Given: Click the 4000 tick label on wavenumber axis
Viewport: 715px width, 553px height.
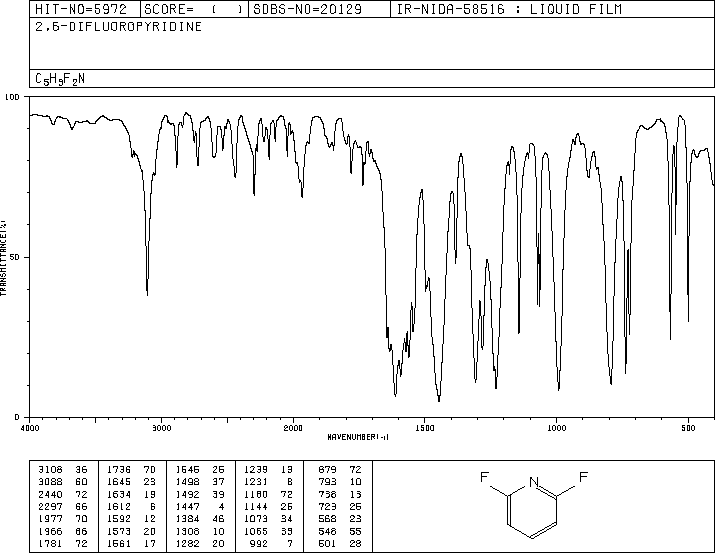Looking at the screenshot, I should (30, 428).
